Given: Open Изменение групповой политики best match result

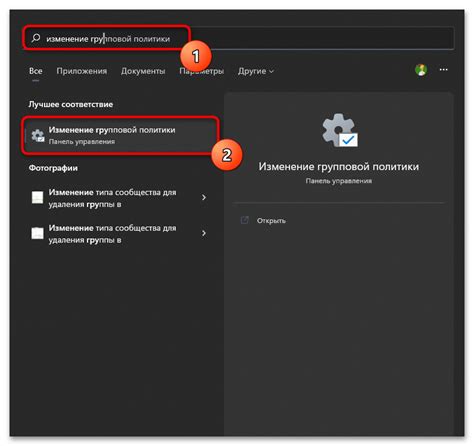Looking at the screenshot, I should tap(120, 135).
